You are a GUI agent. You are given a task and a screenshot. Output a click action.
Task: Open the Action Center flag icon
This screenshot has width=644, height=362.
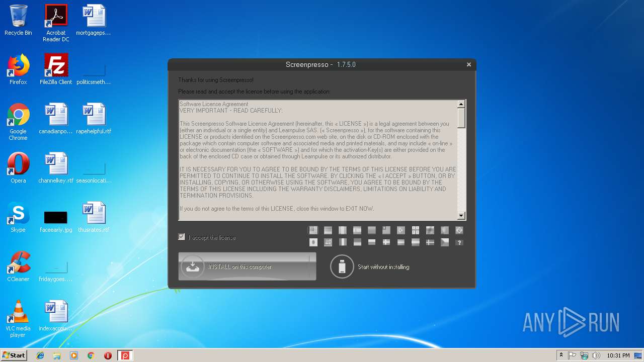click(572, 355)
